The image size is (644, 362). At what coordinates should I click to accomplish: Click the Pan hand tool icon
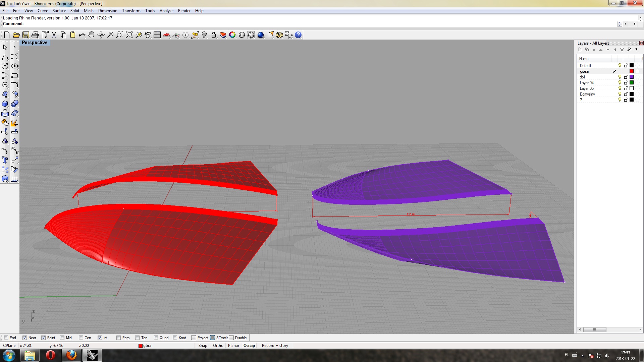click(x=91, y=35)
